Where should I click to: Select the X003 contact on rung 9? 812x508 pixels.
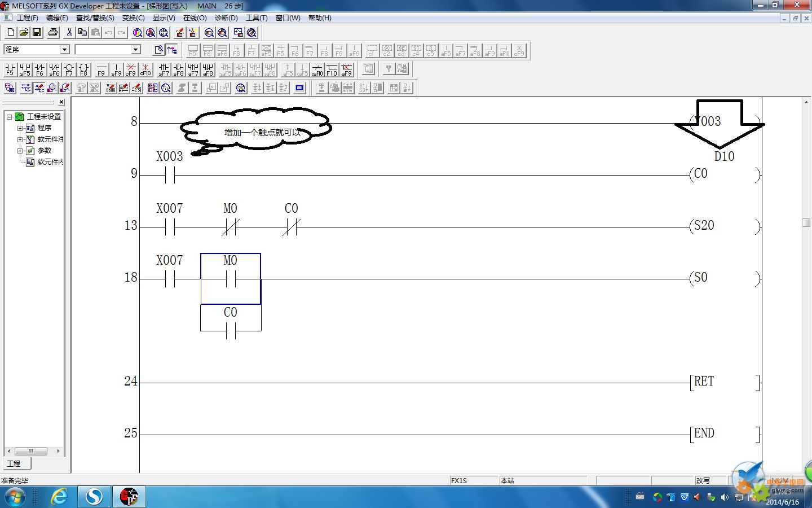(170, 167)
